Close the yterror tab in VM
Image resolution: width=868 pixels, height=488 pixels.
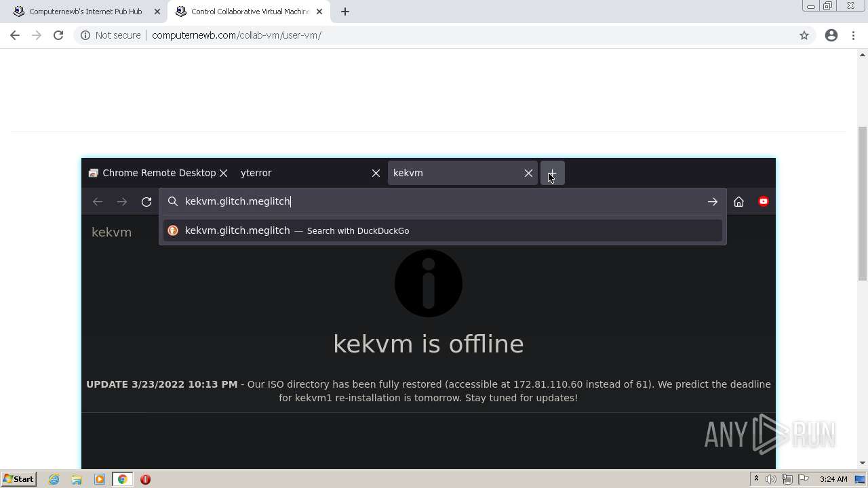376,173
